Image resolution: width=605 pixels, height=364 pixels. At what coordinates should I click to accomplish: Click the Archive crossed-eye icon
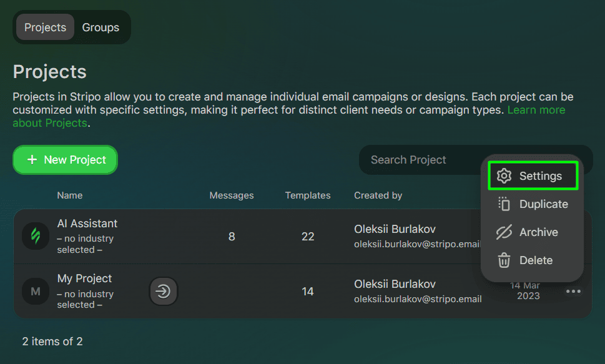504,232
